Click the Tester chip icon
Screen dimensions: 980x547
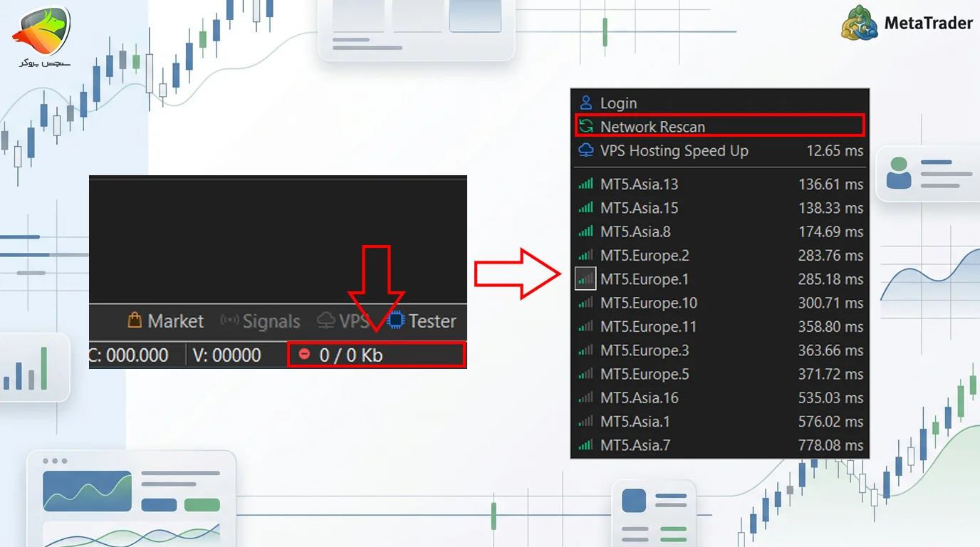pos(396,321)
